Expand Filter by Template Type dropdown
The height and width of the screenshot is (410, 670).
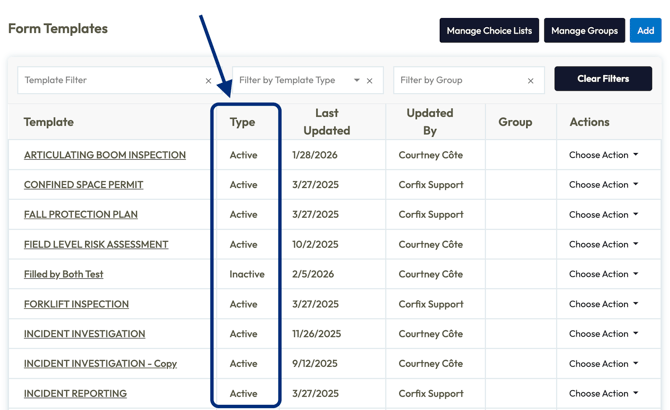coord(356,80)
